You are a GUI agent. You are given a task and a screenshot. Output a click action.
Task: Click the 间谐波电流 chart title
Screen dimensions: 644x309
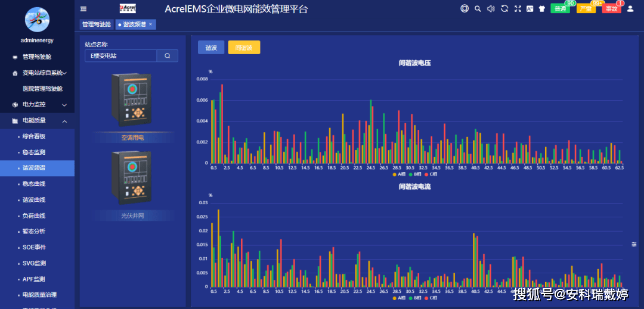tap(415, 186)
